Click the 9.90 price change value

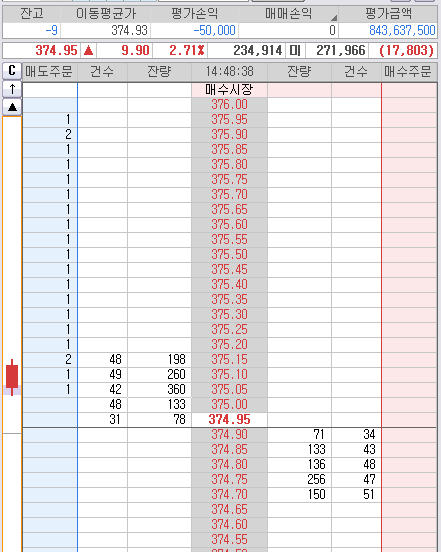[136, 50]
